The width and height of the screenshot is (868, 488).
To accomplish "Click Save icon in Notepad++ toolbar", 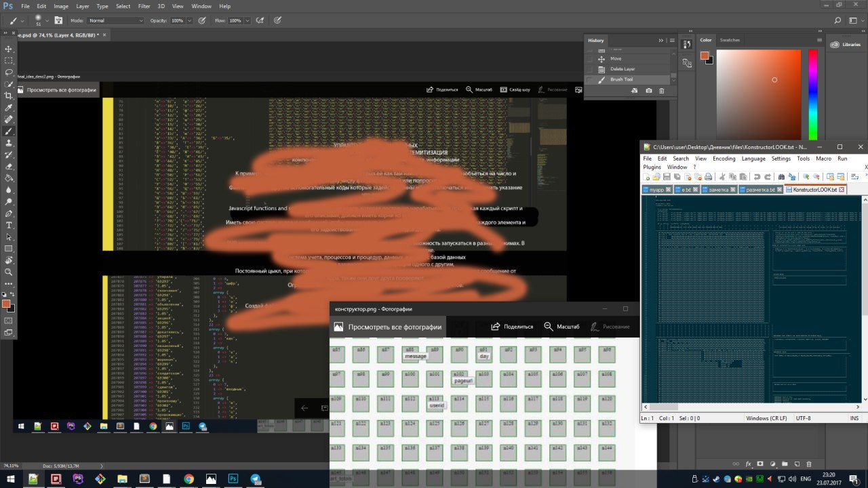I will click(x=667, y=177).
